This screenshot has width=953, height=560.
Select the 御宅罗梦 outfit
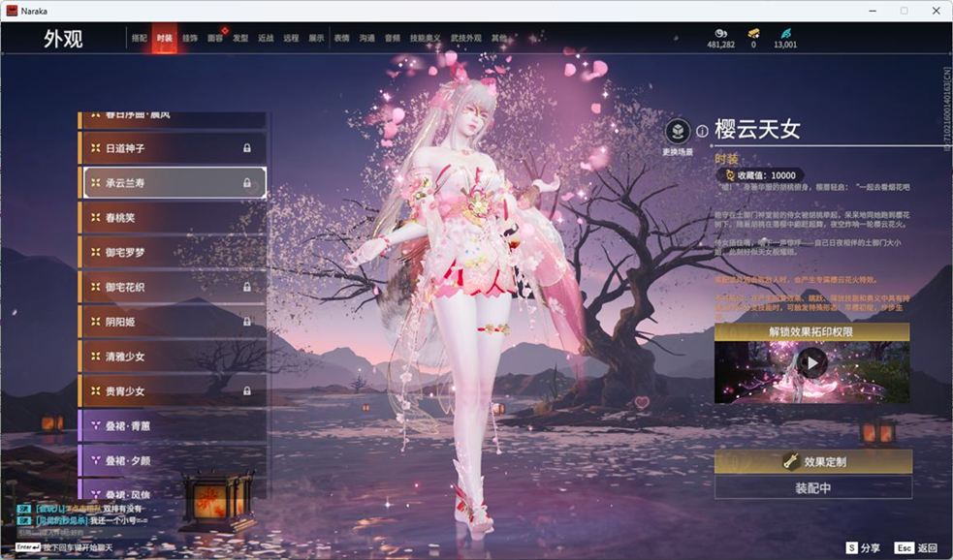[x=174, y=252]
